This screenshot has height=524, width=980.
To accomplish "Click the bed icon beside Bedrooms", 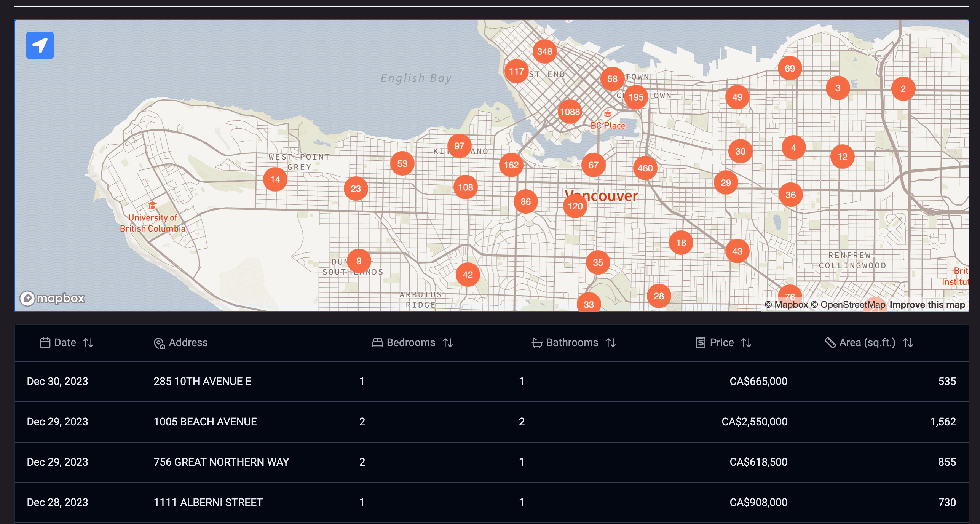I will click(377, 343).
